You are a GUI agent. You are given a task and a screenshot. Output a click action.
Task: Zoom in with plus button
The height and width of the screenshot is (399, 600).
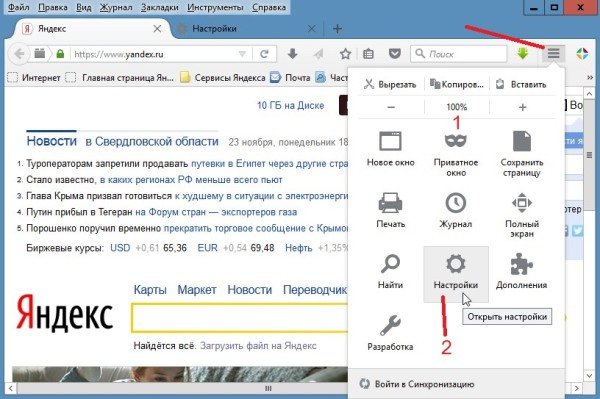pyautogui.click(x=522, y=107)
